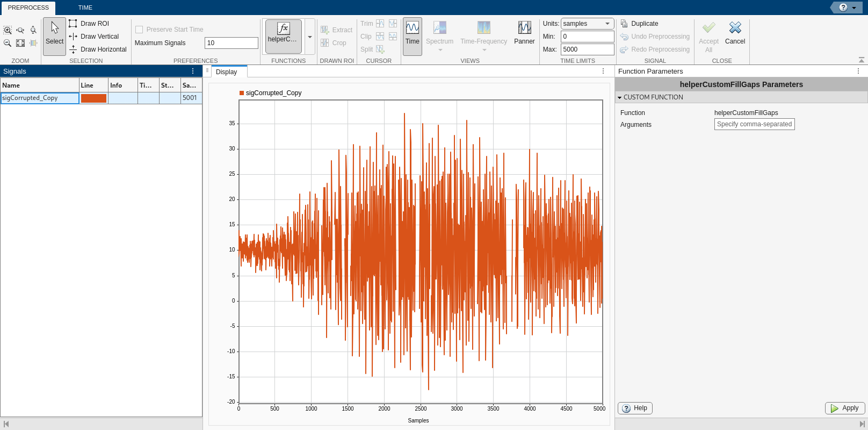Screen dimensions: 868x430
Task: Select the vertical zoom icon
Action: 33,30
